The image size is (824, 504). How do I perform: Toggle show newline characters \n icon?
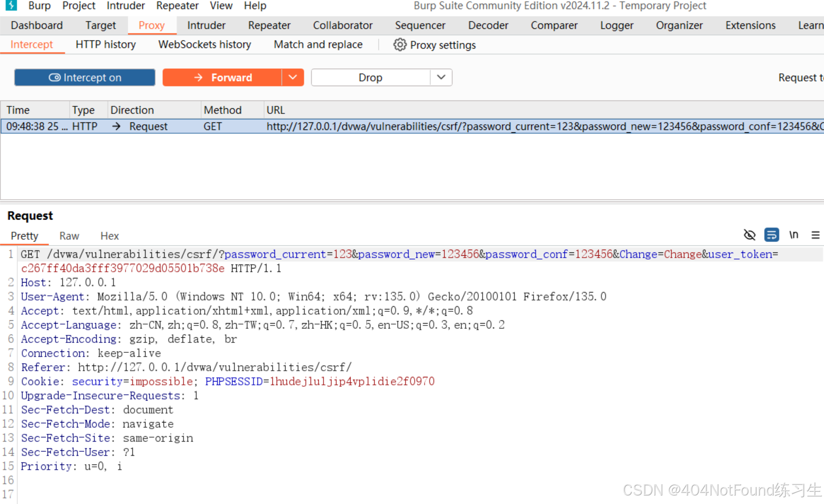(x=794, y=235)
